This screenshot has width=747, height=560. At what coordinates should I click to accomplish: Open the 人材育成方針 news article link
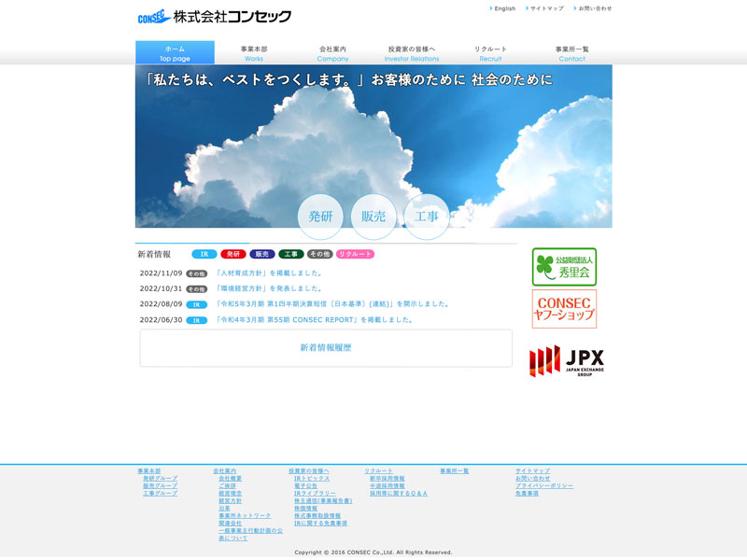(269, 273)
